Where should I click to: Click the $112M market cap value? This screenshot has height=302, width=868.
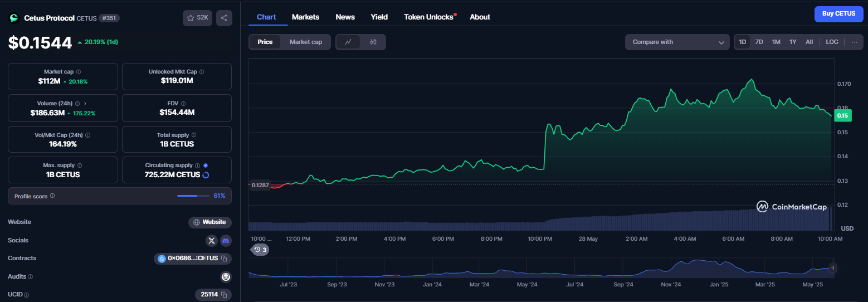[x=49, y=81]
